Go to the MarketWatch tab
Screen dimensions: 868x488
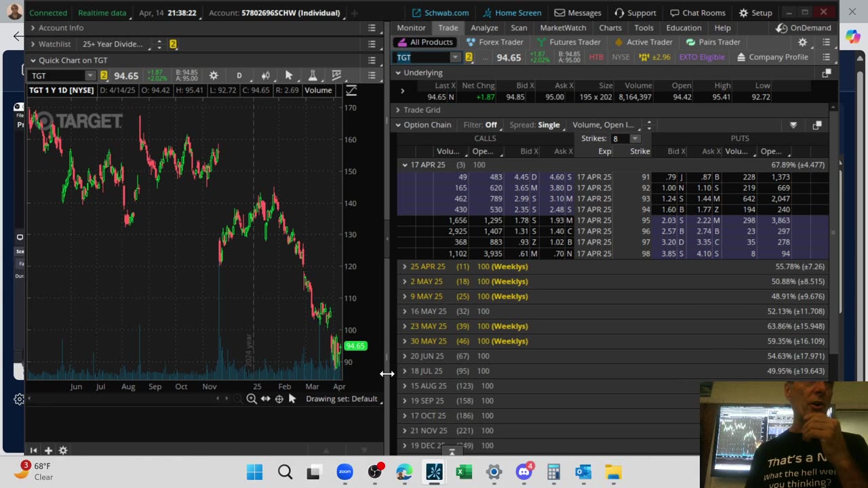pyautogui.click(x=563, y=28)
